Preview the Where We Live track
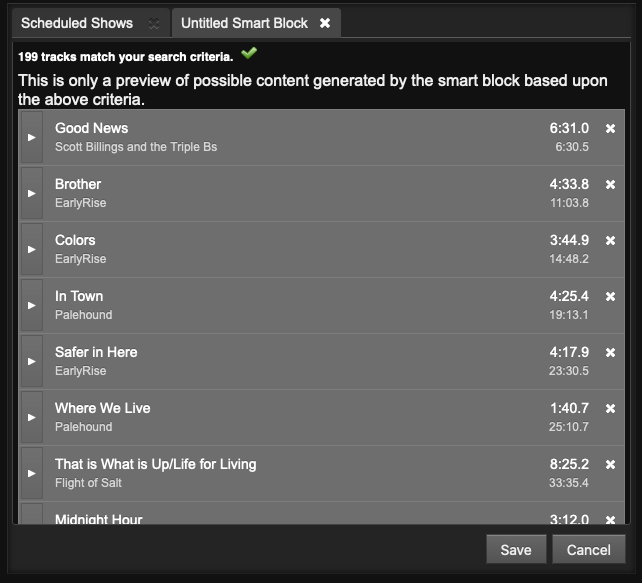The image size is (642, 583). [32, 418]
